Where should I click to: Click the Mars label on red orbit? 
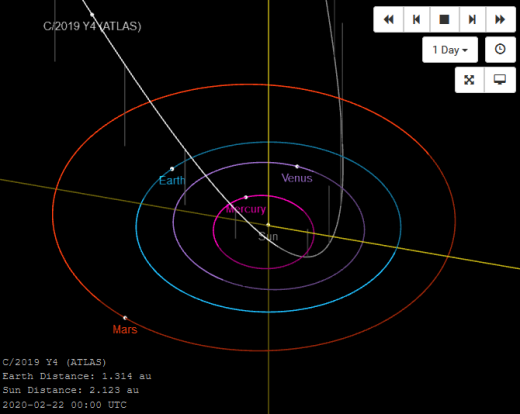pyautogui.click(x=125, y=329)
